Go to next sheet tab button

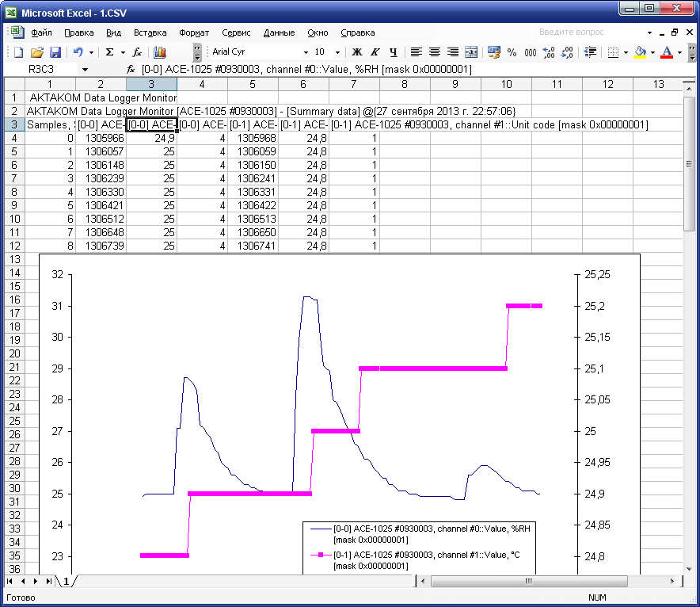point(36,581)
